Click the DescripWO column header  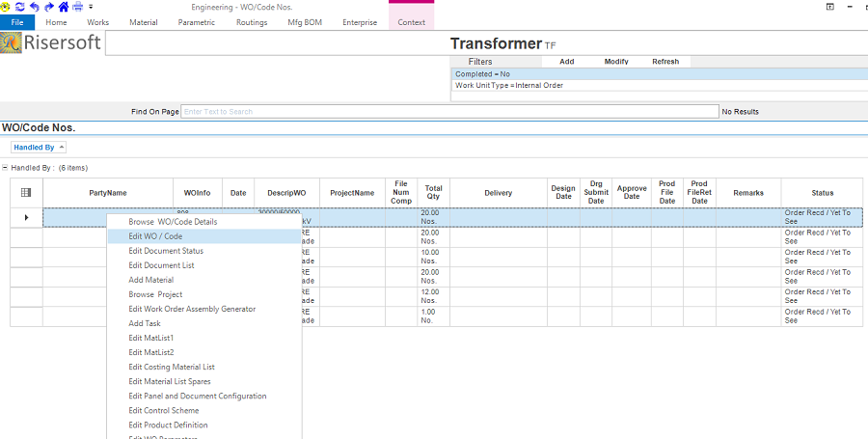point(286,193)
